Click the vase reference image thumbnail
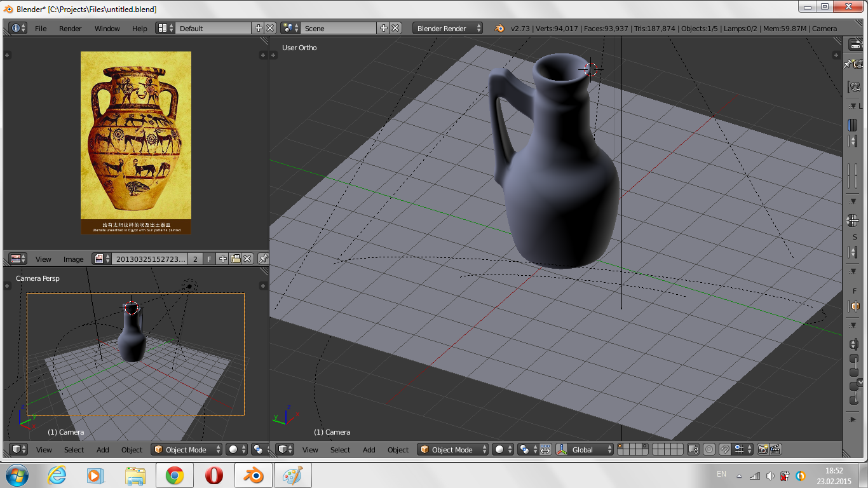868x488 pixels. pos(136,143)
